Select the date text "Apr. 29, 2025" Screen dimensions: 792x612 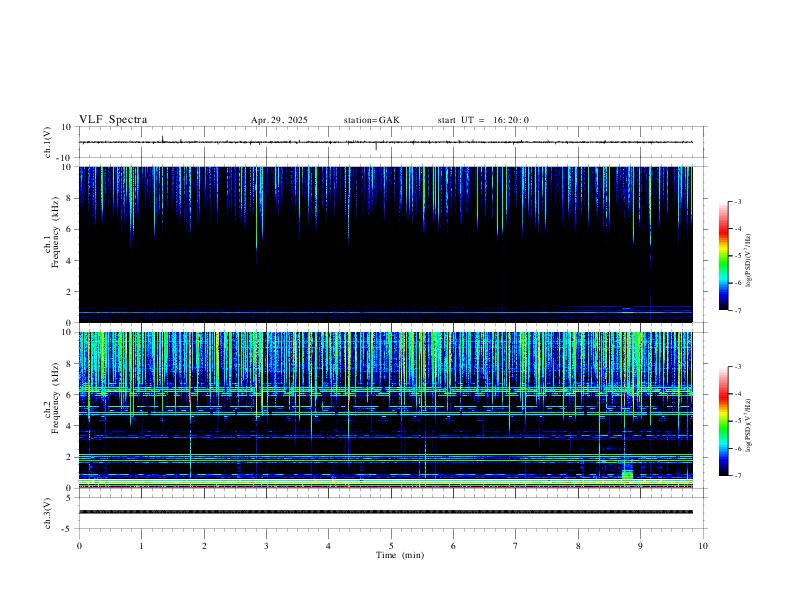tap(279, 120)
